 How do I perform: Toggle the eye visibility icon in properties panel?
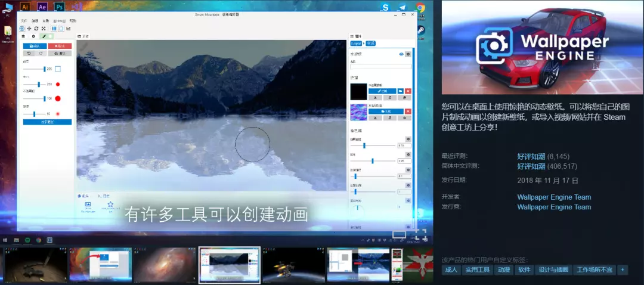[401, 54]
